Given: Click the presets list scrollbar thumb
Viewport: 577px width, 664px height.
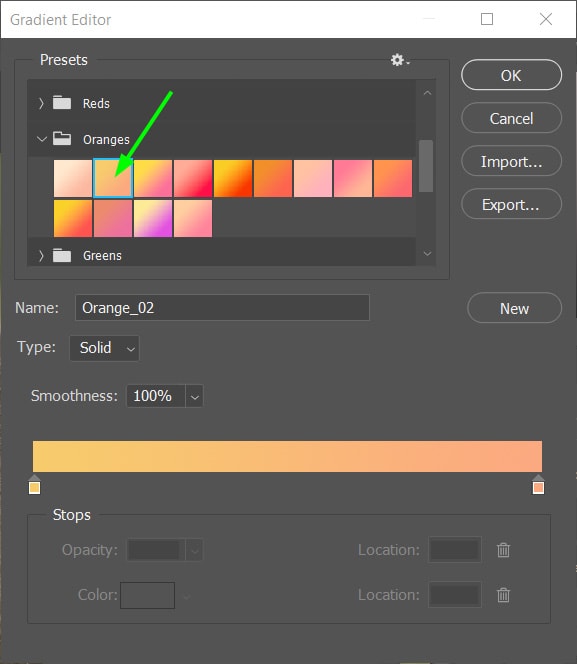Looking at the screenshot, I should click(x=426, y=166).
